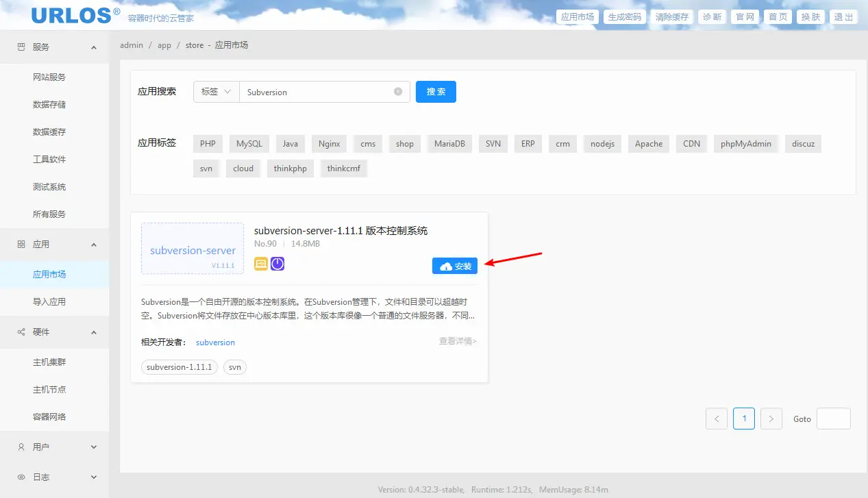Select the Nginx app tag

point(330,144)
